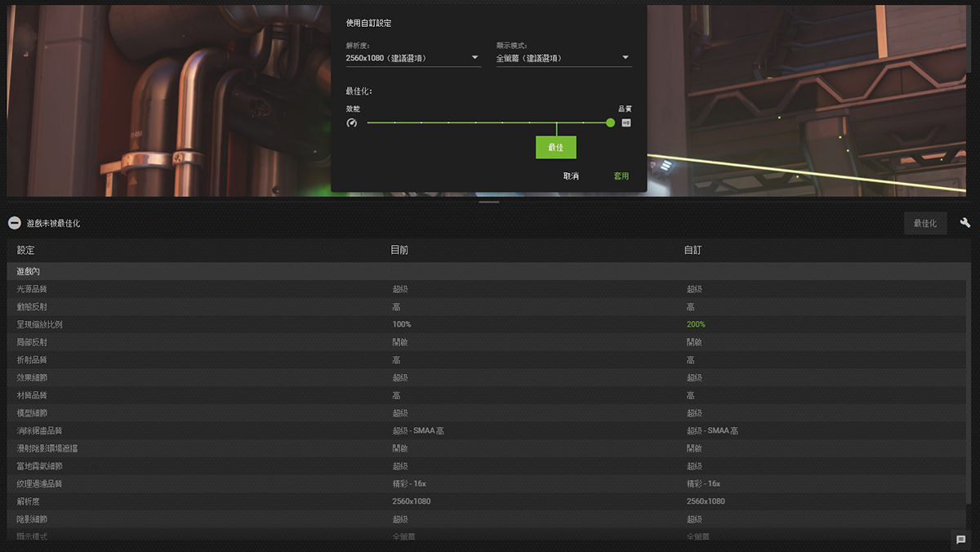980x552 pixels.
Task: Click the quality icon beside the slider
Action: [626, 123]
